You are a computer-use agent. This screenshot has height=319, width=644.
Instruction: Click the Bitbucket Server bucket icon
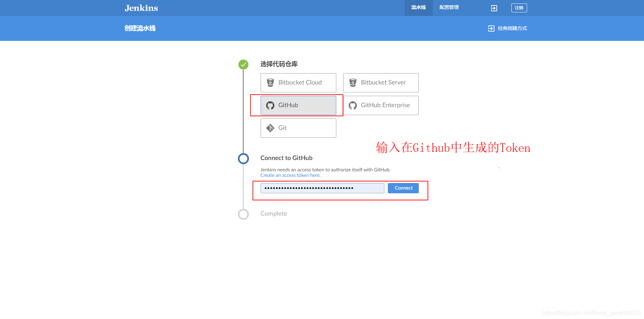click(352, 82)
